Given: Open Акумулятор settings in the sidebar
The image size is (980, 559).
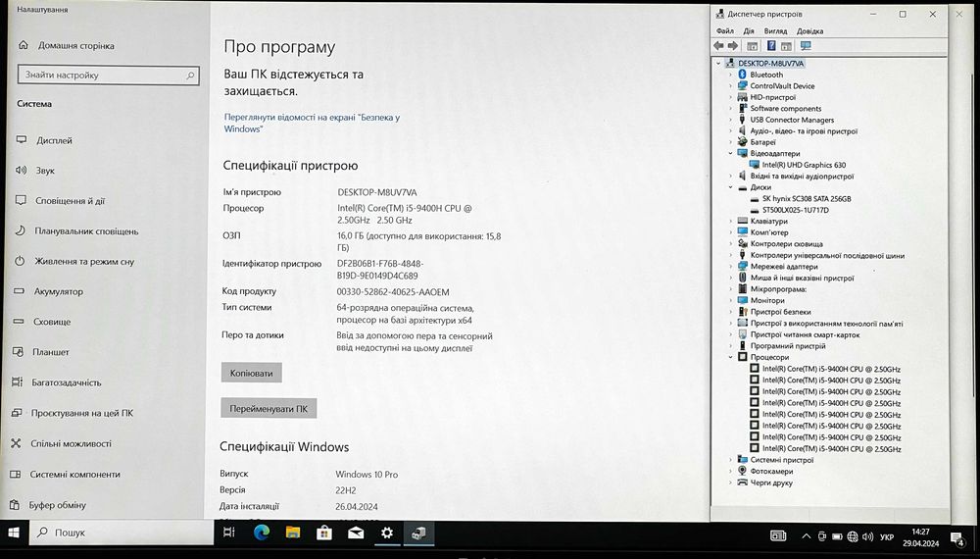Looking at the screenshot, I should [58, 291].
